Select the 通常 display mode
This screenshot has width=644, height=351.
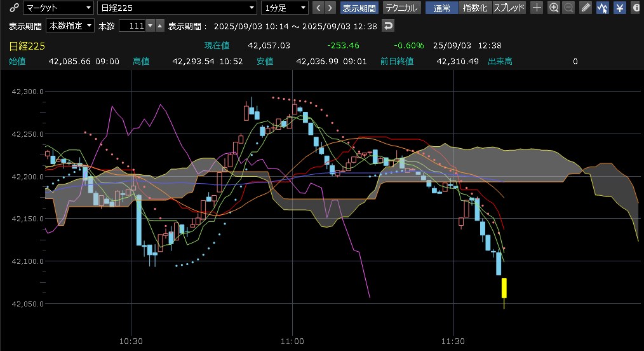[x=441, y=8]
